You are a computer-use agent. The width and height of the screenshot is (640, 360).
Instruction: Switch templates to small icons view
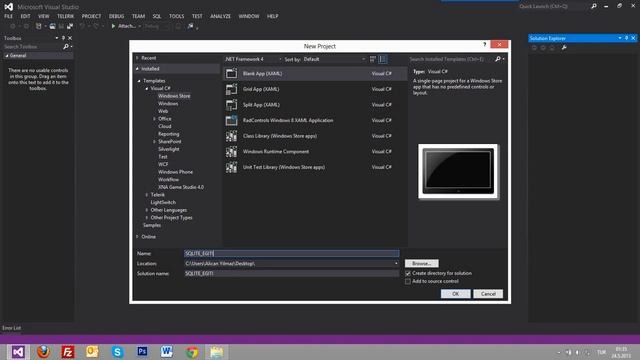[x=373, y=59]
